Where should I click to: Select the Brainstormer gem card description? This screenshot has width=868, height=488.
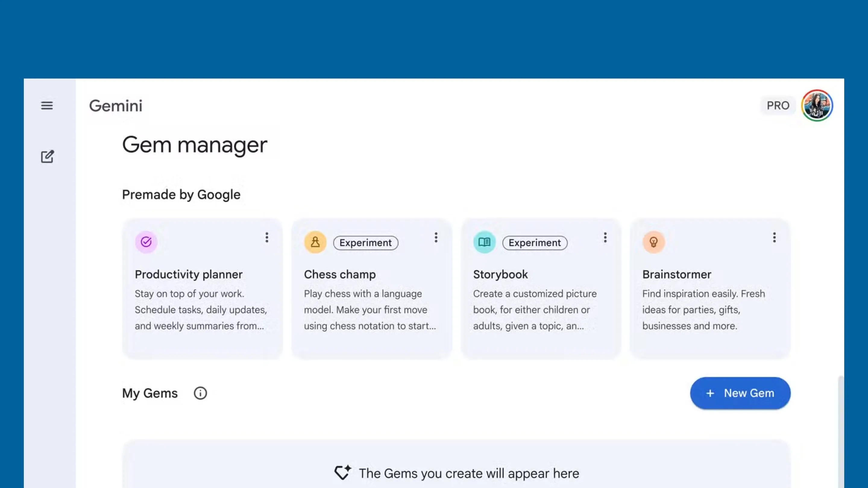(703, 310)
